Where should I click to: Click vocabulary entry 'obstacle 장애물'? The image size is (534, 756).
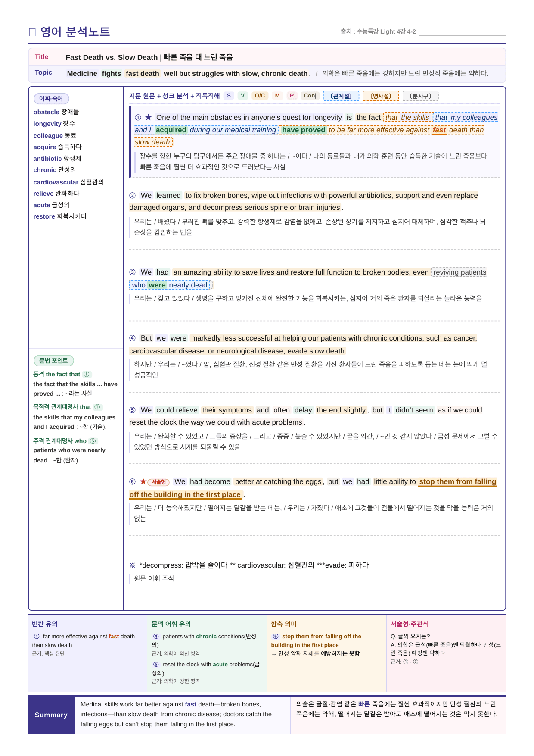(56, 112)
